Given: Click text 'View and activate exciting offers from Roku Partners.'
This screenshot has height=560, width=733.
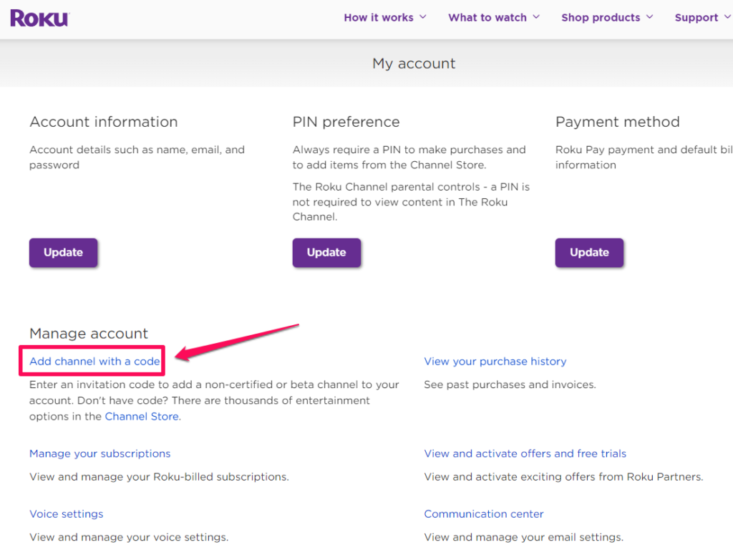Looking at the screenshot, I should [563, 477].
